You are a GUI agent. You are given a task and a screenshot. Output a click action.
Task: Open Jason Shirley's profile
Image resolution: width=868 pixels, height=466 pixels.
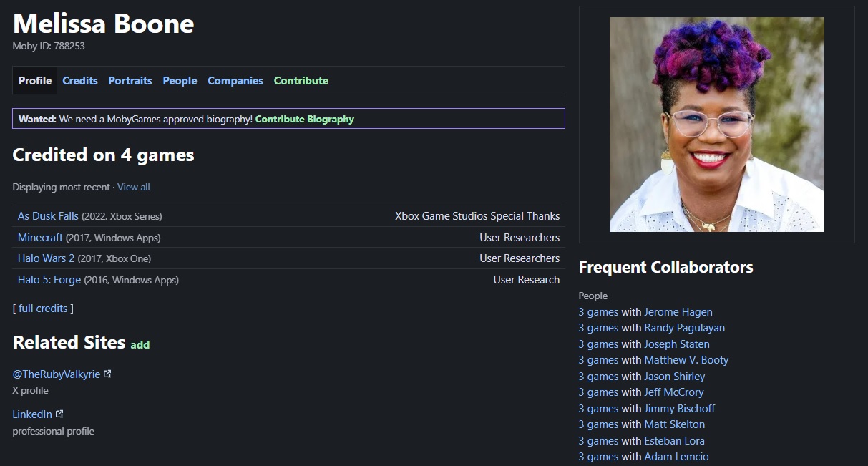click(x=675, y=377)
